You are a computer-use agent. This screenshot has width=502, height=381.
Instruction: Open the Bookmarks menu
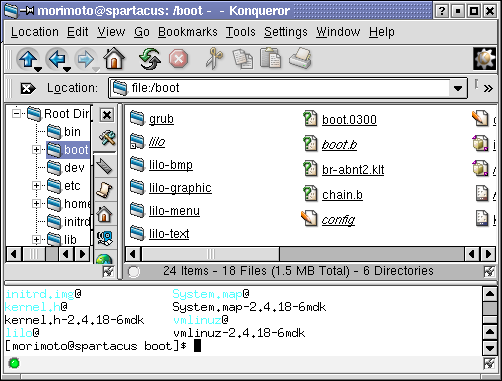[188, 32]
